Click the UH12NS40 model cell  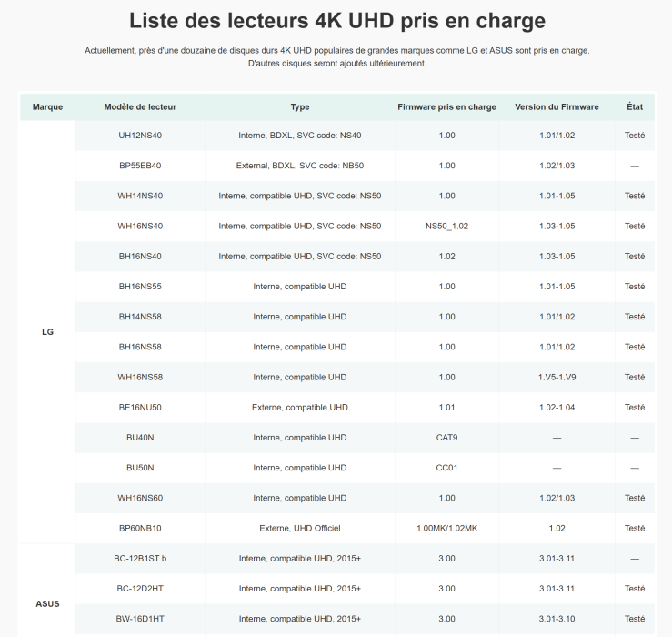point(140,136)
